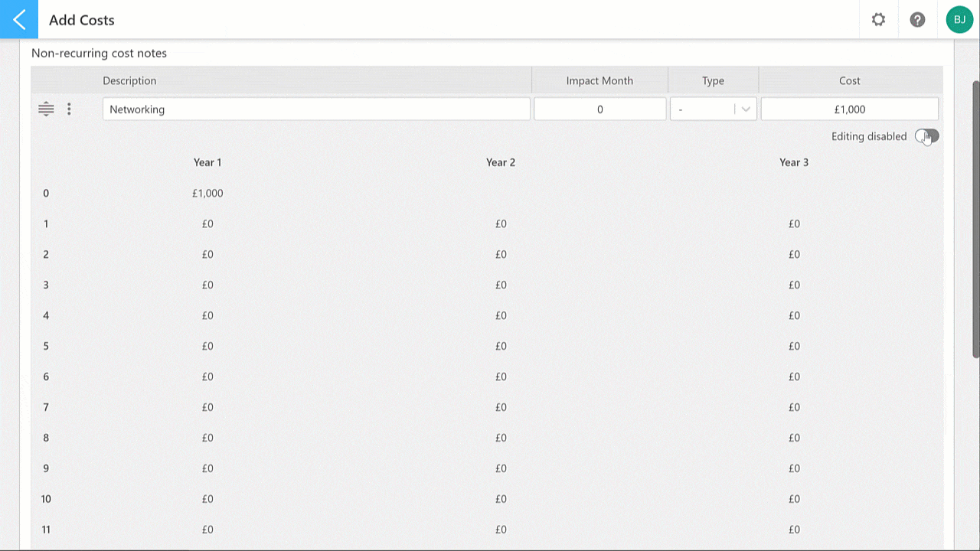Screen dimensions: 980x551
Task: Click the Impact Month column header
Action: (599, 80)
